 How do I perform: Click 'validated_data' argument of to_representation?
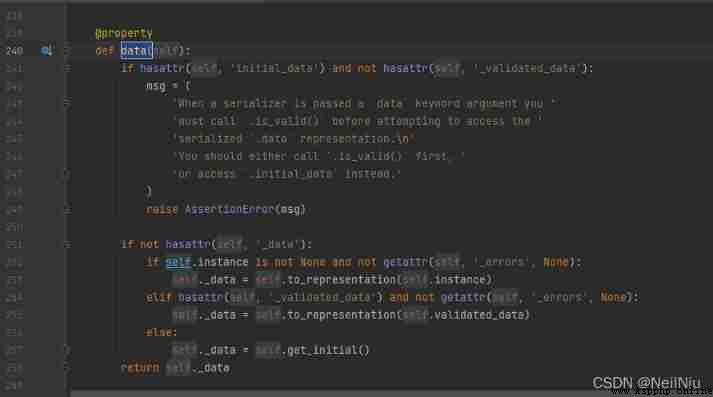[x=479, y=315]
